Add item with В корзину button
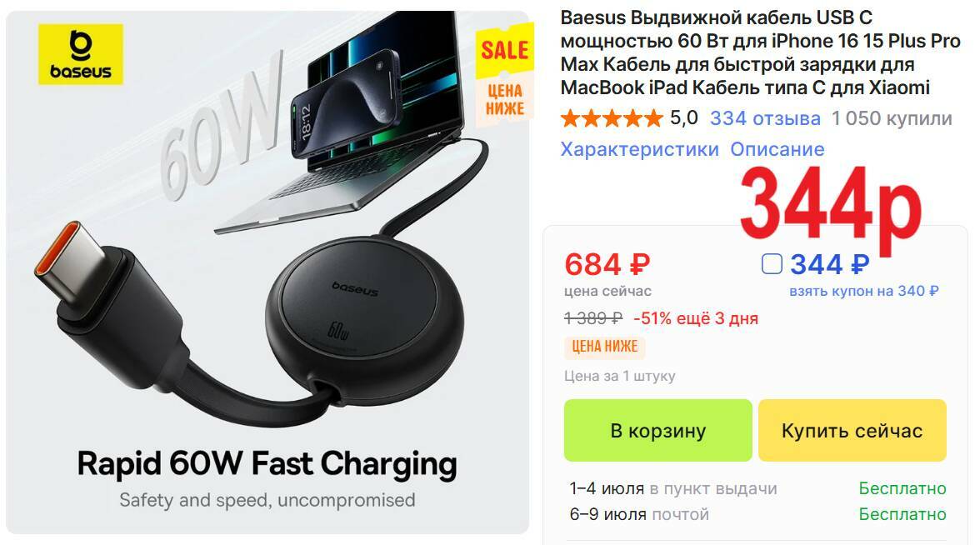 click(657, 431)
